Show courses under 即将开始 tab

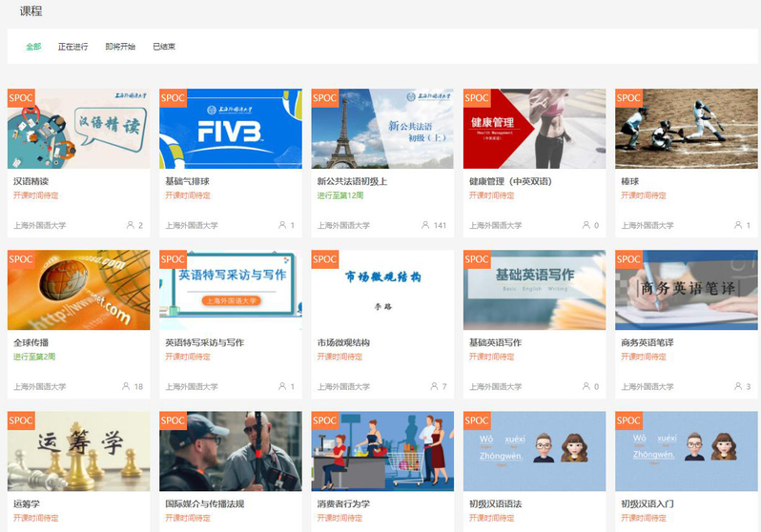pos(120,47)
